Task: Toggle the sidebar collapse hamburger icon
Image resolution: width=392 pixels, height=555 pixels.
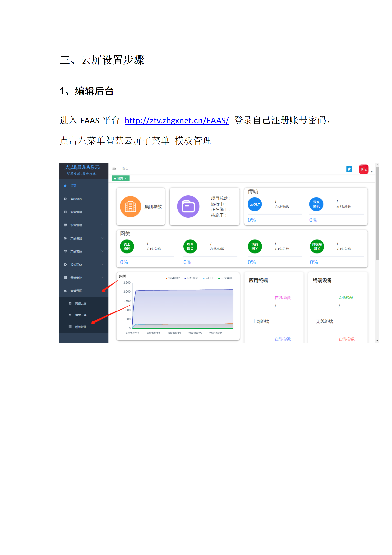Action: [114, 168]
